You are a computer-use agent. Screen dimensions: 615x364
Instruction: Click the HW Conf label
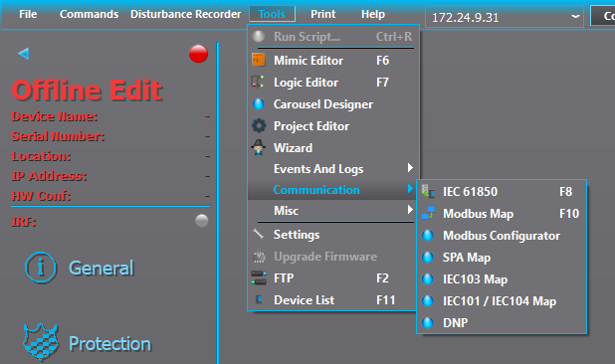coord(41,196)
